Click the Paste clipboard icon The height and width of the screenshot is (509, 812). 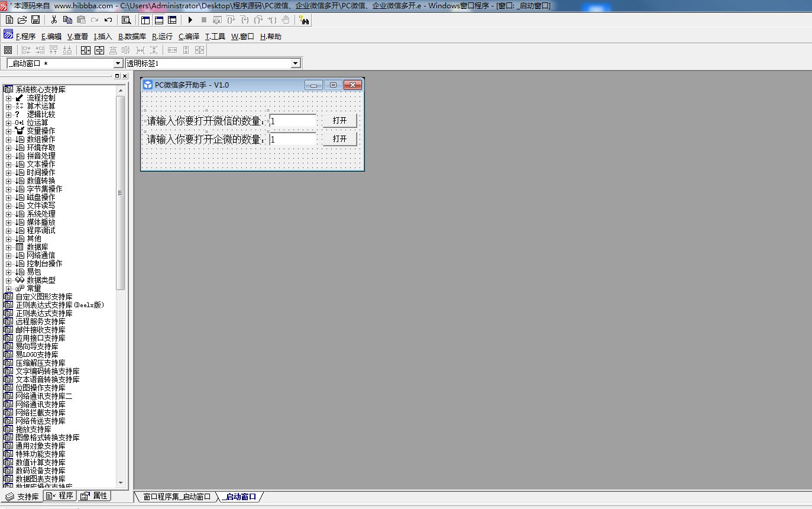pyautogui.click(x=81, y=20)
